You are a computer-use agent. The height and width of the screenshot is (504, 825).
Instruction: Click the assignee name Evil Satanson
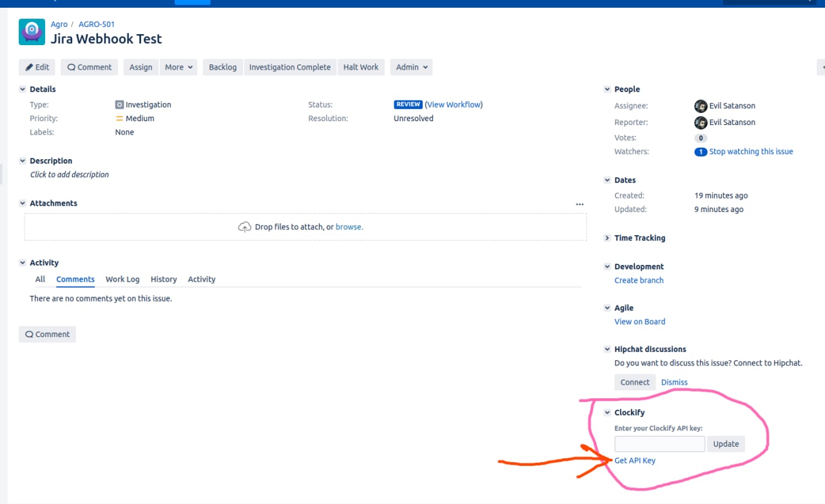[x=732, y=106]
